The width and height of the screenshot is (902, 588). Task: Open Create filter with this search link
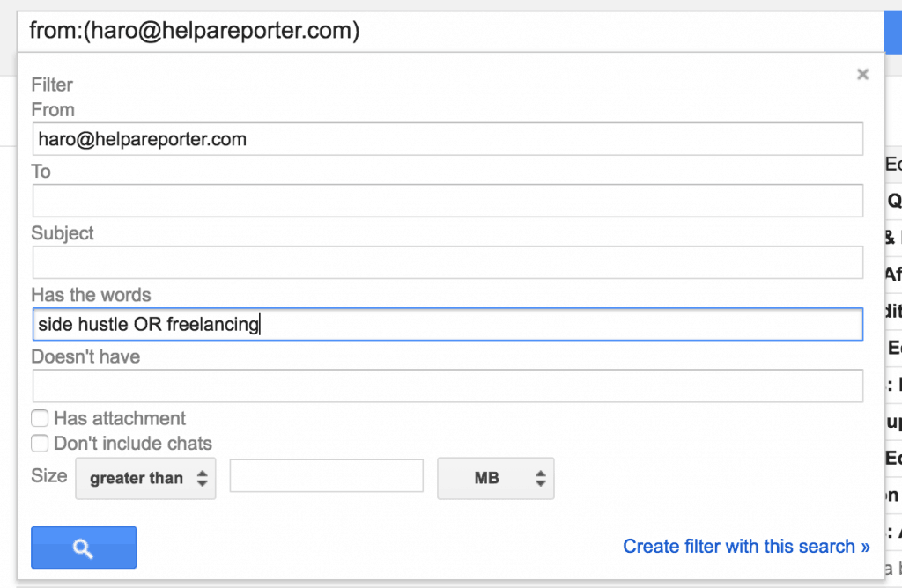pos(746,547)
